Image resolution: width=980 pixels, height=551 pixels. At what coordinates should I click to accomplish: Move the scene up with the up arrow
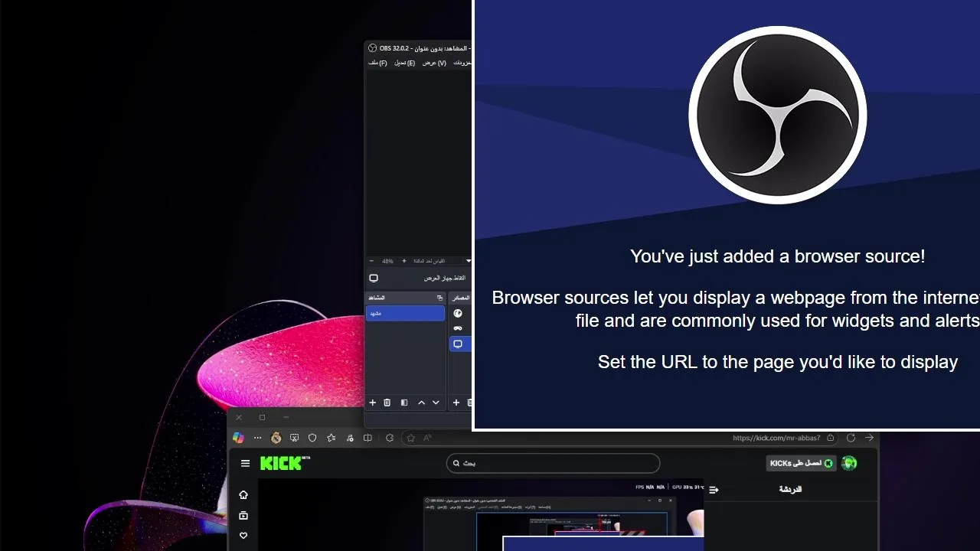pos(421,403)
